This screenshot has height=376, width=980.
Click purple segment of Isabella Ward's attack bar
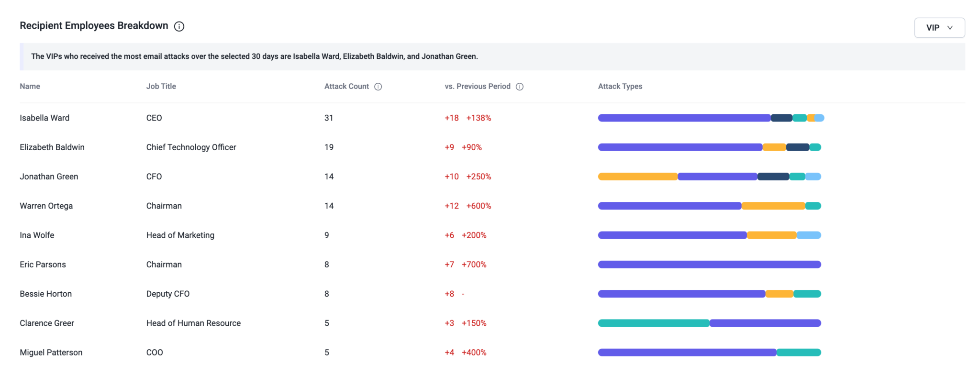click(684, 118)
